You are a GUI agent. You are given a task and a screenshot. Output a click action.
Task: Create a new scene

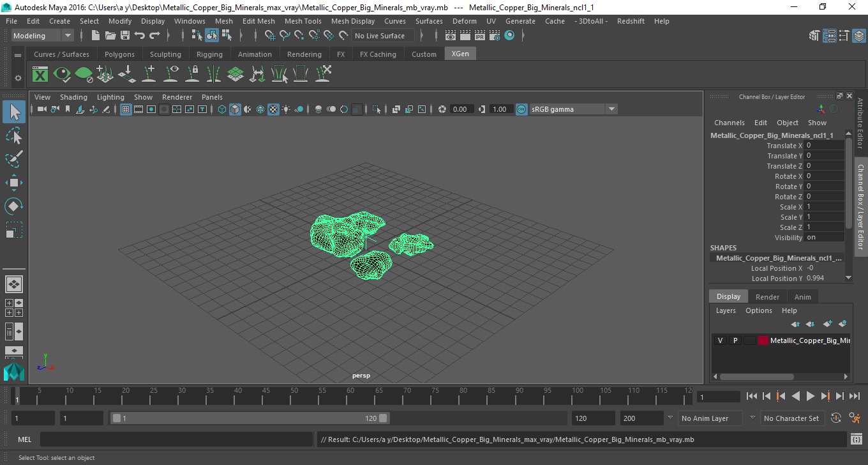(x=96, y=36)
